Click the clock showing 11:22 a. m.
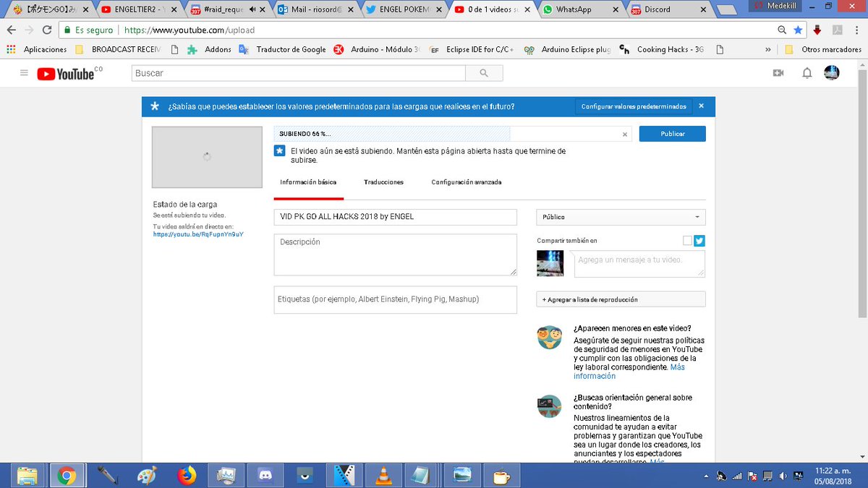The width and height of the screenshot is (868, 488). coord(832,470)
